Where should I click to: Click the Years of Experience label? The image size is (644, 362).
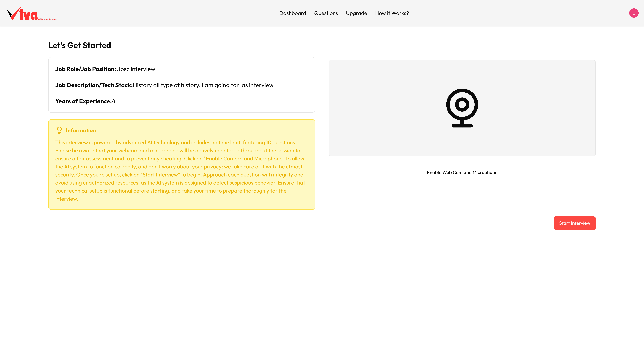(84, 101)
